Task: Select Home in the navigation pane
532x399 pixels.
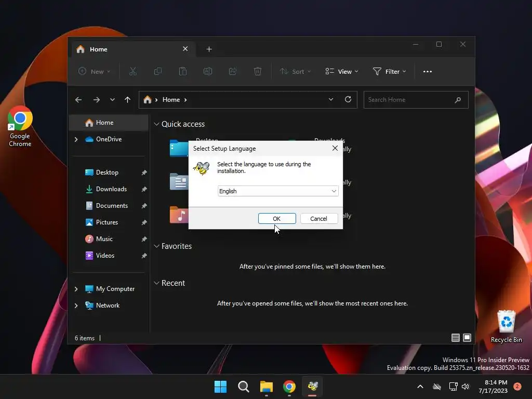Action: (109, 123)
